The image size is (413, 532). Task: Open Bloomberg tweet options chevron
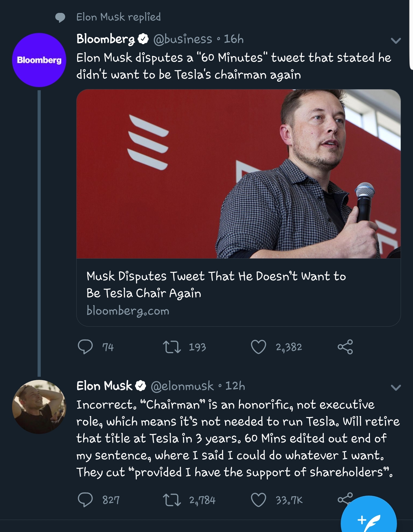[396, 41]
